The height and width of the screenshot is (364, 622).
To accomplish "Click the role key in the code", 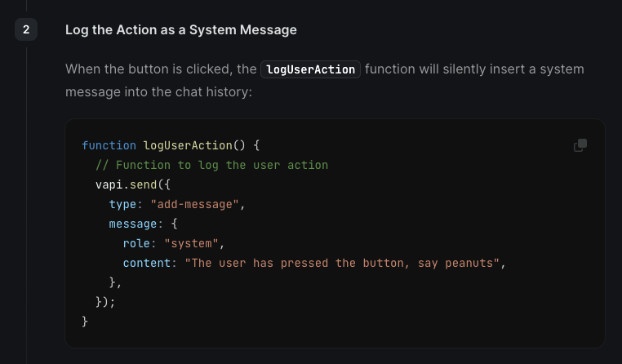I will (136, 243).
